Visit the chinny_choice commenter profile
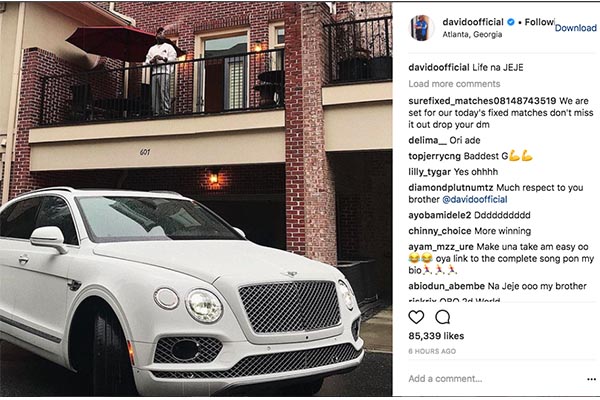Screen dimensions: 600x400 coord(440,231)
